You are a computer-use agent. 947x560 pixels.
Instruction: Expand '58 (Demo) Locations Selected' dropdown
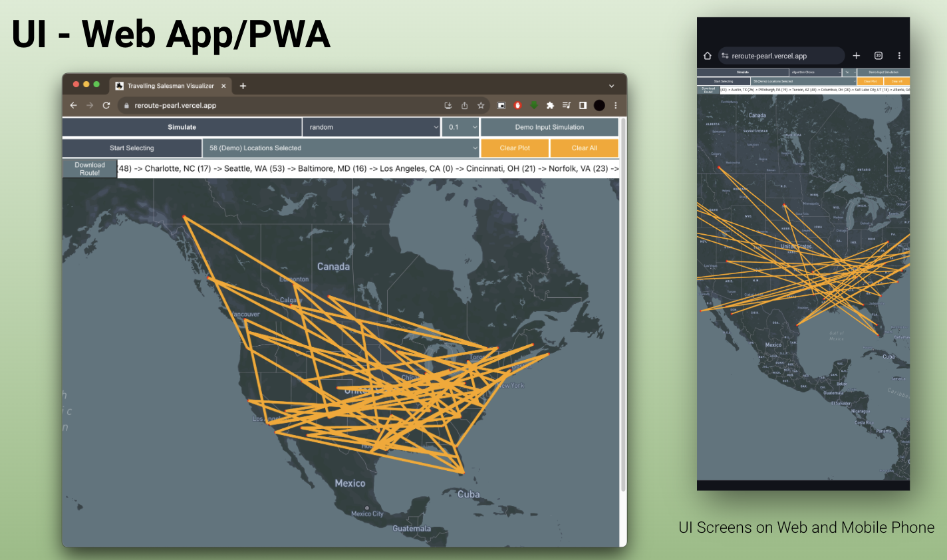click(x=341, y=148)
